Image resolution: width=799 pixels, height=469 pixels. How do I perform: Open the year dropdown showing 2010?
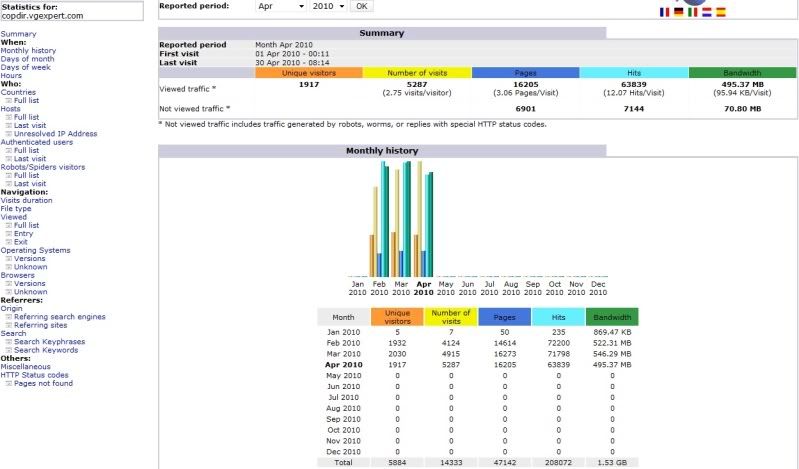(x=329, y=6)
